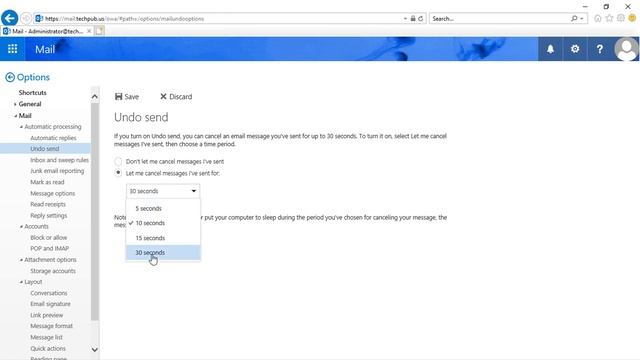Screen dimensions: 640x360
Task: Collapse the Accounts group
Action: click(x=21, y=226)
